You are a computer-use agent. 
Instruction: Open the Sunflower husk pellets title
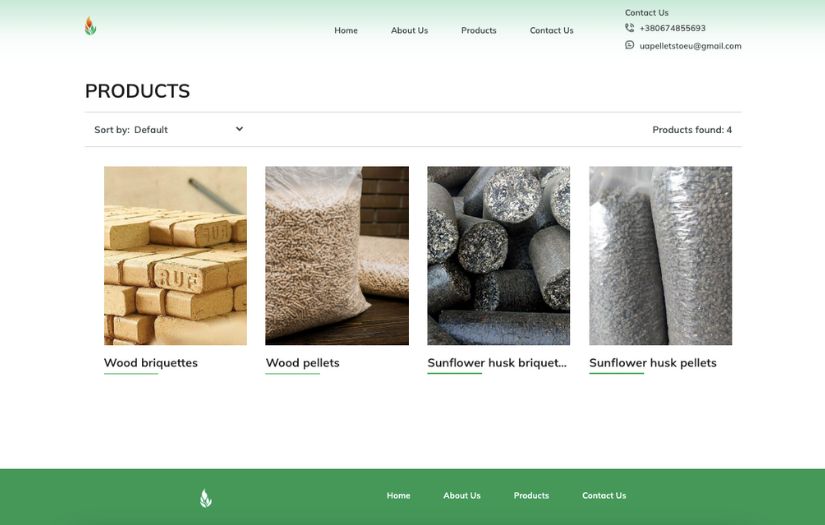pos(653,363)
